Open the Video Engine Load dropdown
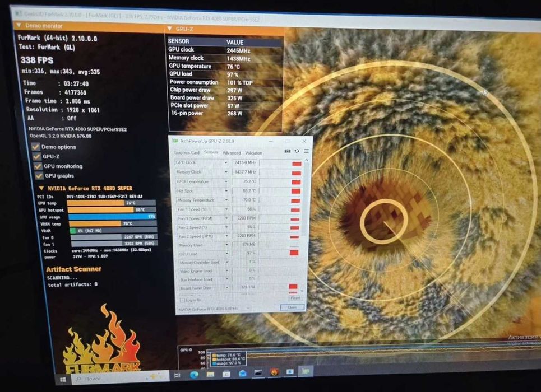The width and height of the screenshot is (541, 392). 228,270
